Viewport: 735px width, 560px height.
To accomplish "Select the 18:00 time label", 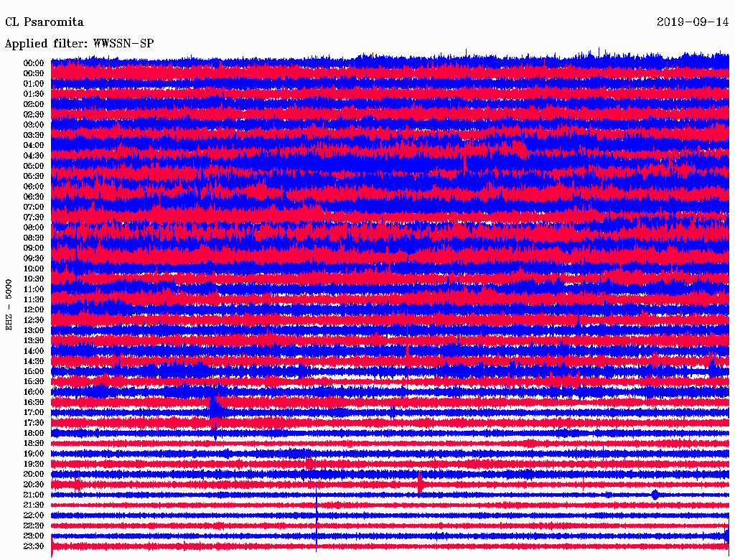I will (x=34, y=434).
